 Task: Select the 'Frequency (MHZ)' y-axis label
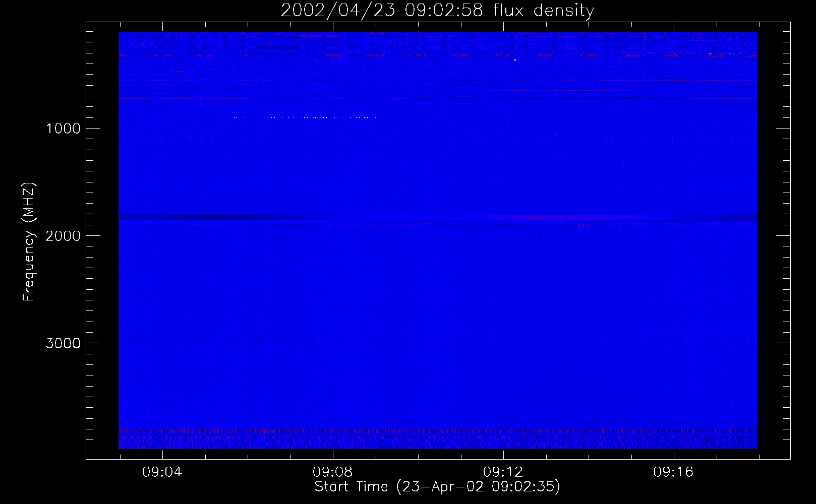[29, 242]
